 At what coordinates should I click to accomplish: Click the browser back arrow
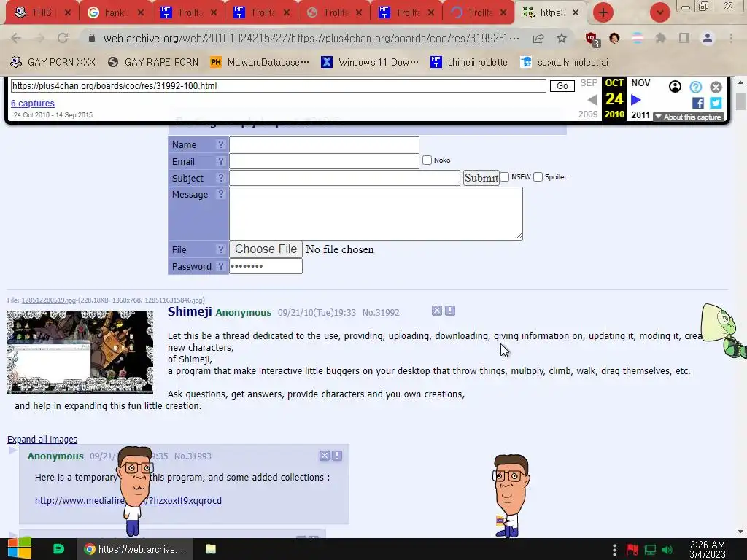click(x=16, y=38)
